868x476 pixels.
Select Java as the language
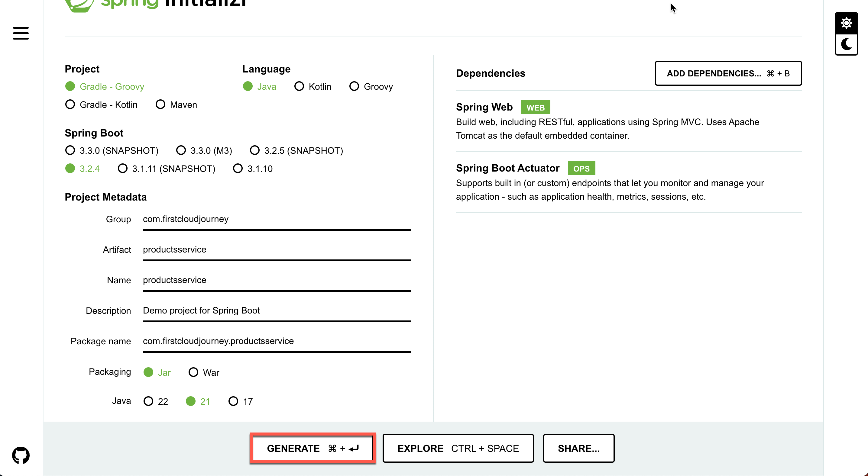(x=259, y=86)
